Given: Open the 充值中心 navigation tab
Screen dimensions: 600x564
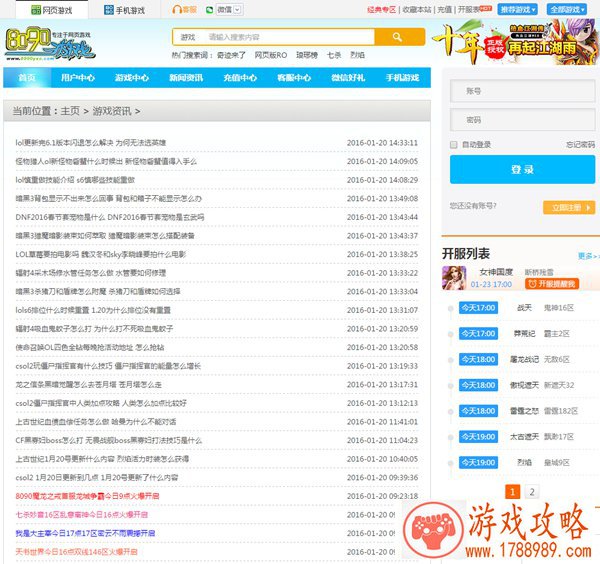Looking at the screenshot, I should (x=239, y=78).
